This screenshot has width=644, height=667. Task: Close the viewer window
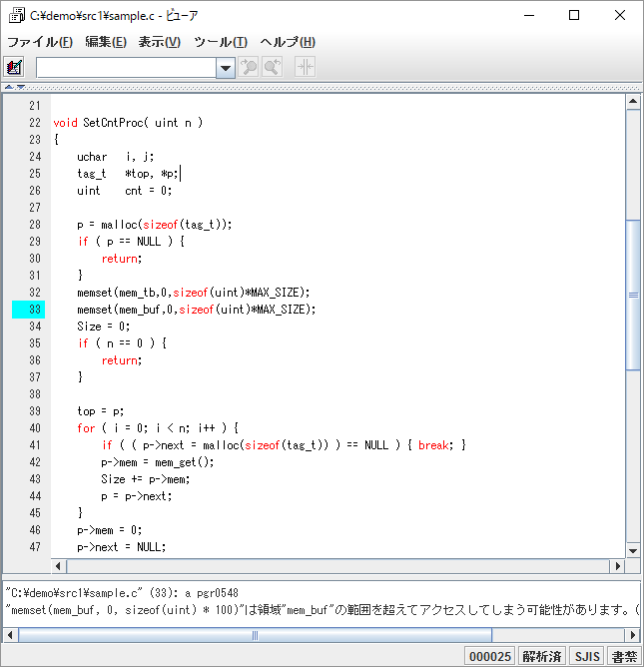pyautogui.click(x=620, y=15)
